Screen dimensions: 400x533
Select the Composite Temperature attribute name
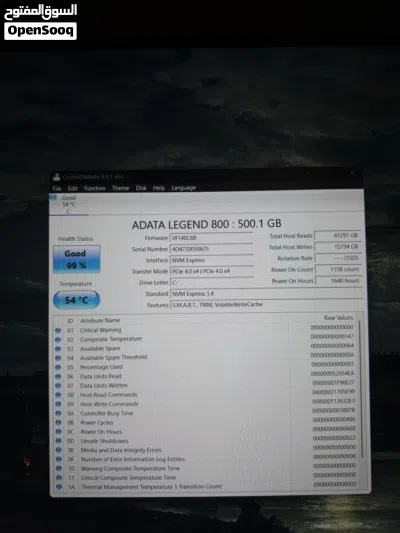coord(111,339)
